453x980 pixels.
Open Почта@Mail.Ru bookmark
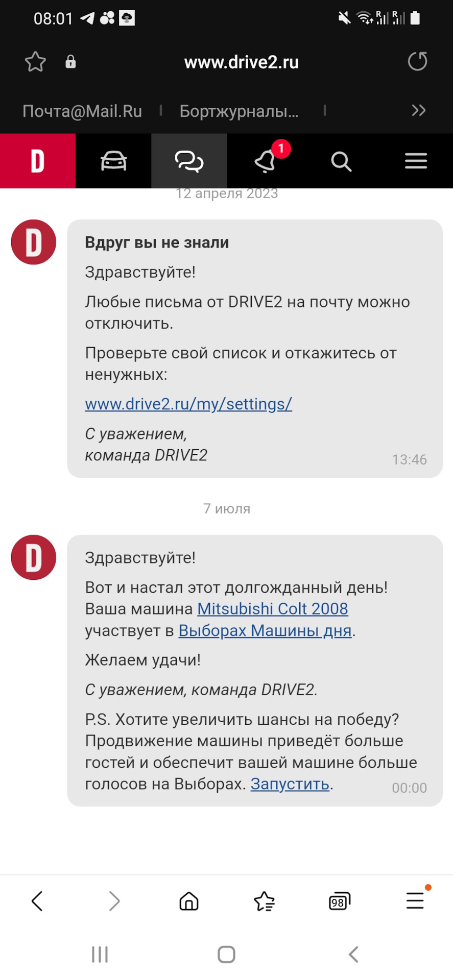(82, 111)
